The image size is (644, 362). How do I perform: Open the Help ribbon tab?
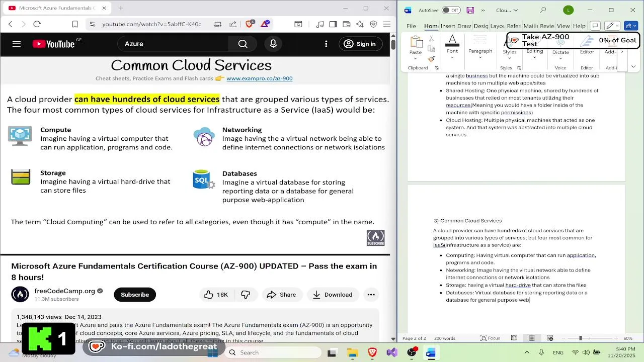pyautogui.click(x=580, y=26)
